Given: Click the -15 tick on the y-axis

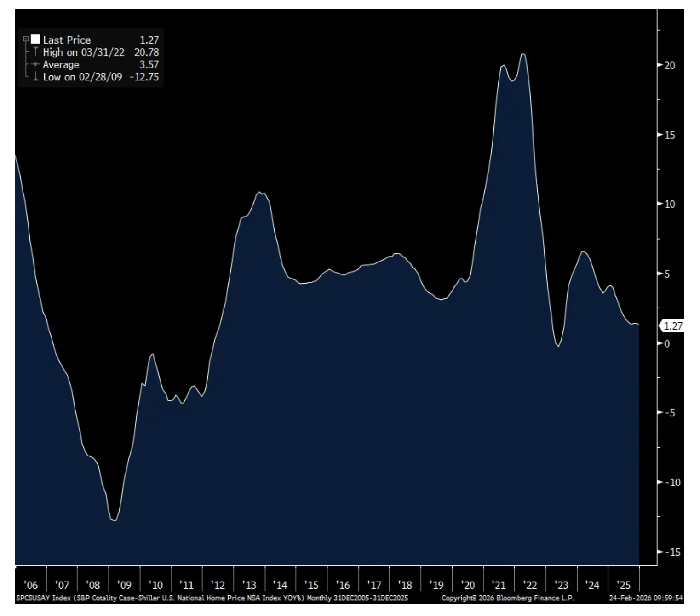Looking at the screenshot, I should tap(672, 552).
